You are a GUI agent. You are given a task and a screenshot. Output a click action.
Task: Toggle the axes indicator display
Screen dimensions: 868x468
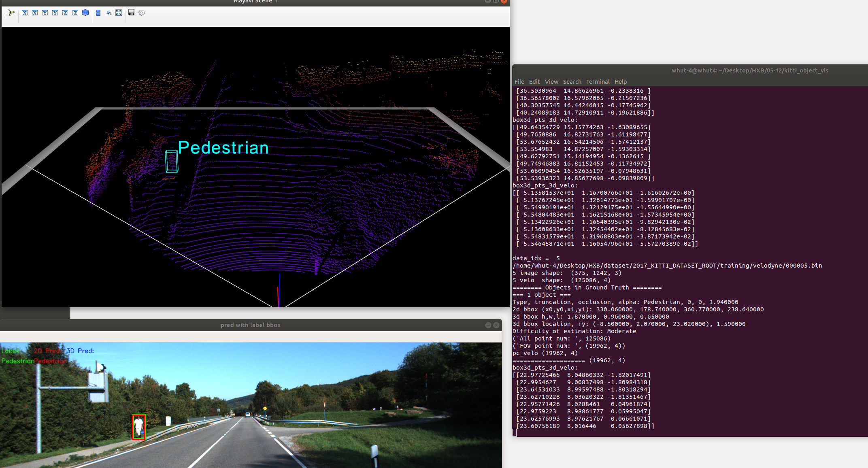(108, 13)
